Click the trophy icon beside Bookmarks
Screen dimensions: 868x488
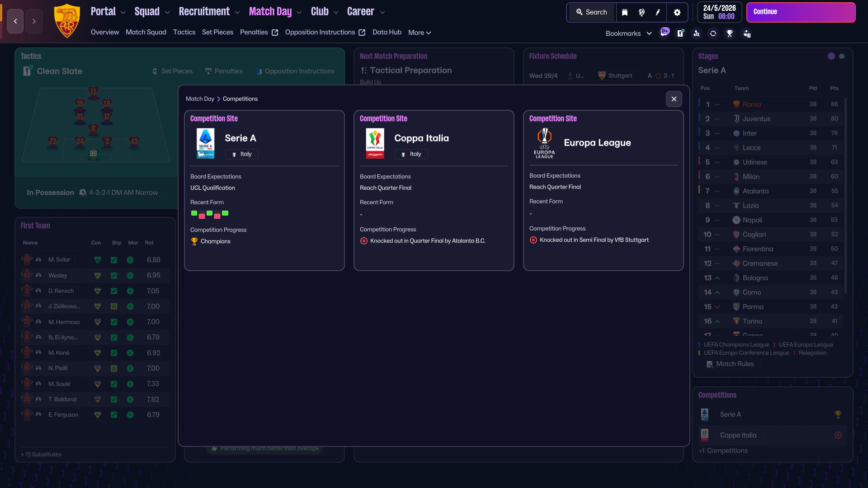click(729, 33)
